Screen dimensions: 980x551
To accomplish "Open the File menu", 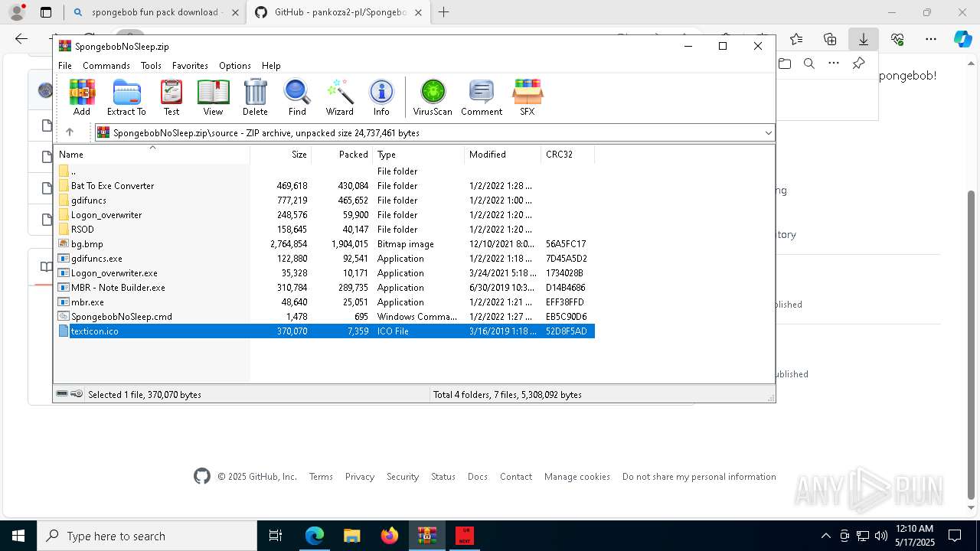I will tap(65, 66).
